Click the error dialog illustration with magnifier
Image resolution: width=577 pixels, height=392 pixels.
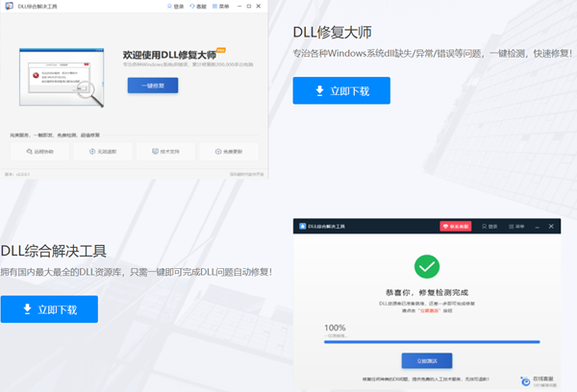pos(62,78)
